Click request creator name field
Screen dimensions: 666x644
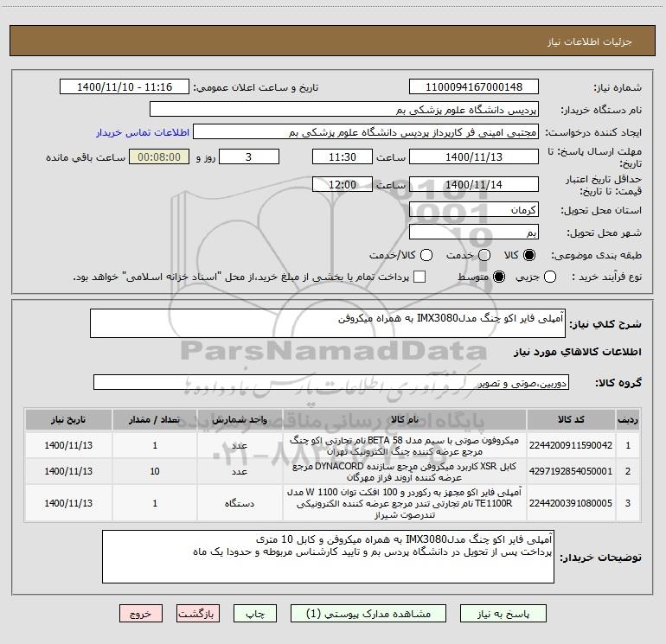click(x=366, y=131)
